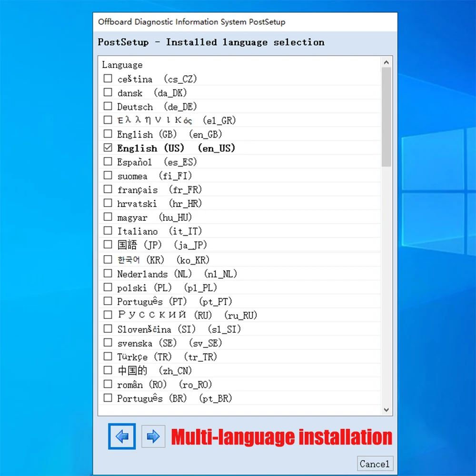
Task: Enable the Italiano (it_IT) language
Action: [108, 230]
